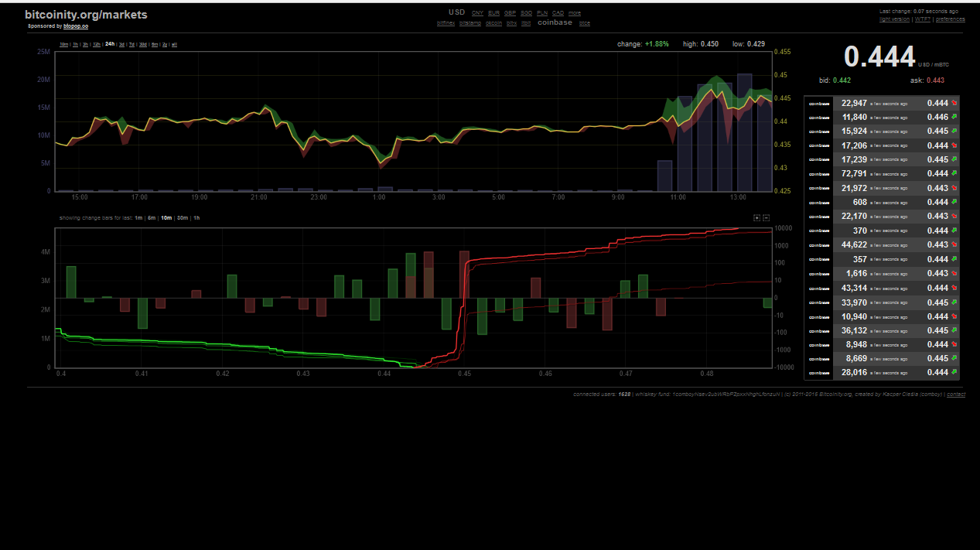Select the 2y chart timespan
The width and height of the screenshot is (980, 550).
164,44
